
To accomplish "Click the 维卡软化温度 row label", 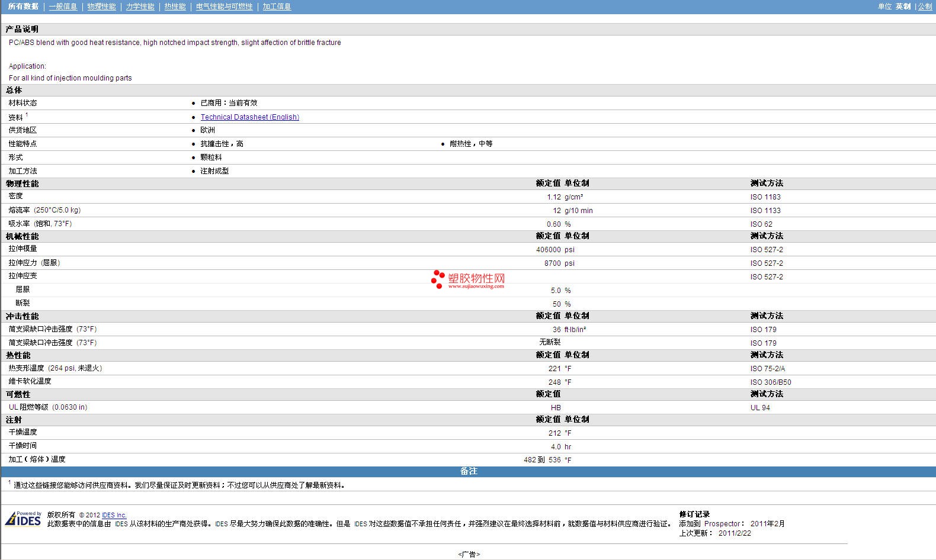I will coord(30,381).
